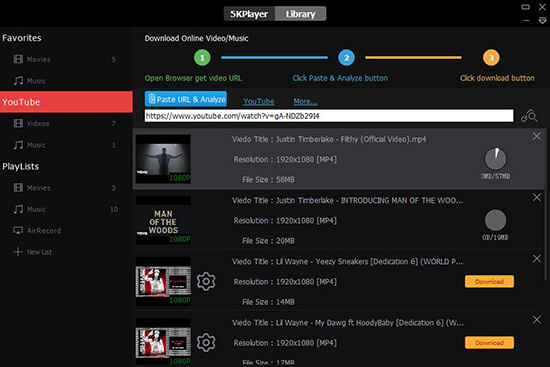Screen dimensions: 550x367
Task: Open PlayLists Movies list
Action: 66,188
